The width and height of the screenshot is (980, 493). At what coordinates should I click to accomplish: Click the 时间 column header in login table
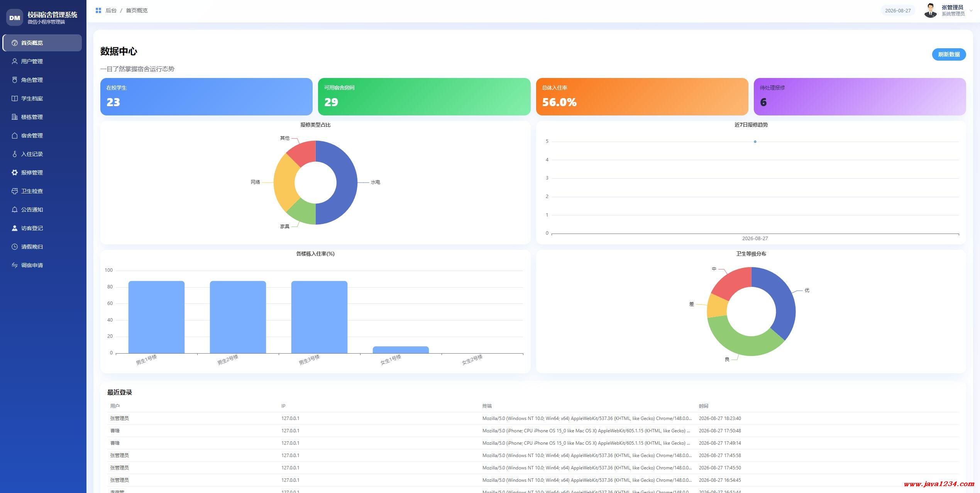(x=704, y=406)
